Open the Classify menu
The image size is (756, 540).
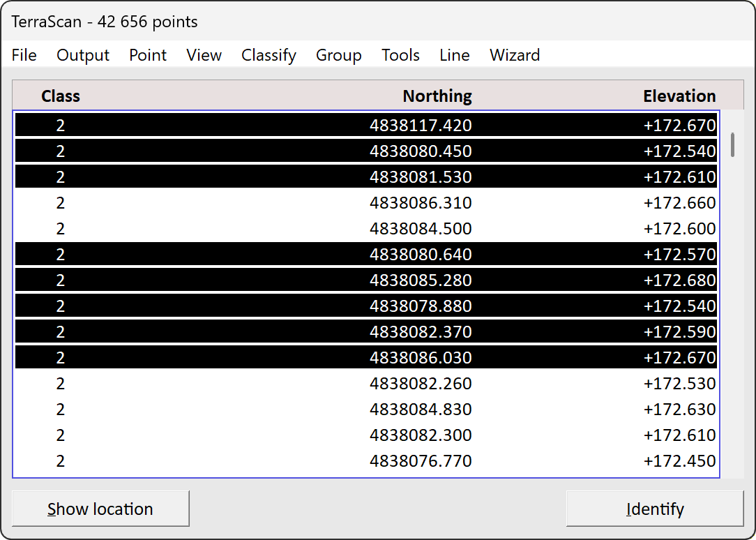(269, 55)
